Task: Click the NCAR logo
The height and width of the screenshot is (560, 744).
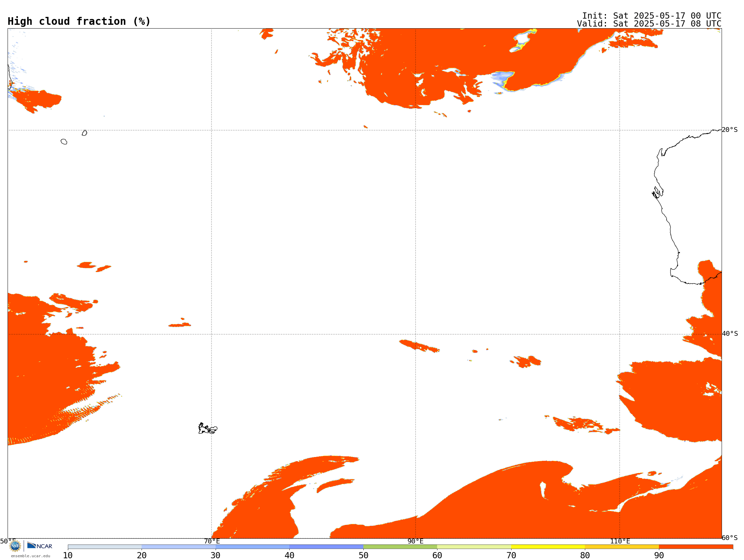Action: click(40, 546)
